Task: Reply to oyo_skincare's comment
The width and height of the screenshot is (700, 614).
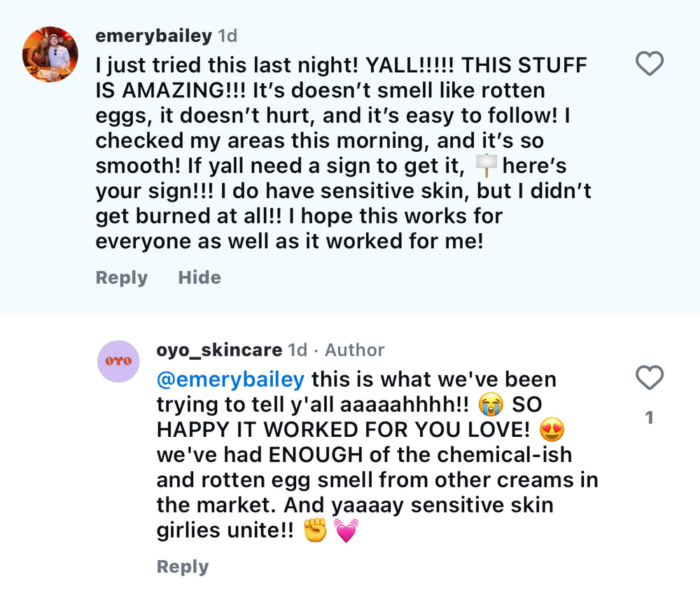Action: pos(182,567)
